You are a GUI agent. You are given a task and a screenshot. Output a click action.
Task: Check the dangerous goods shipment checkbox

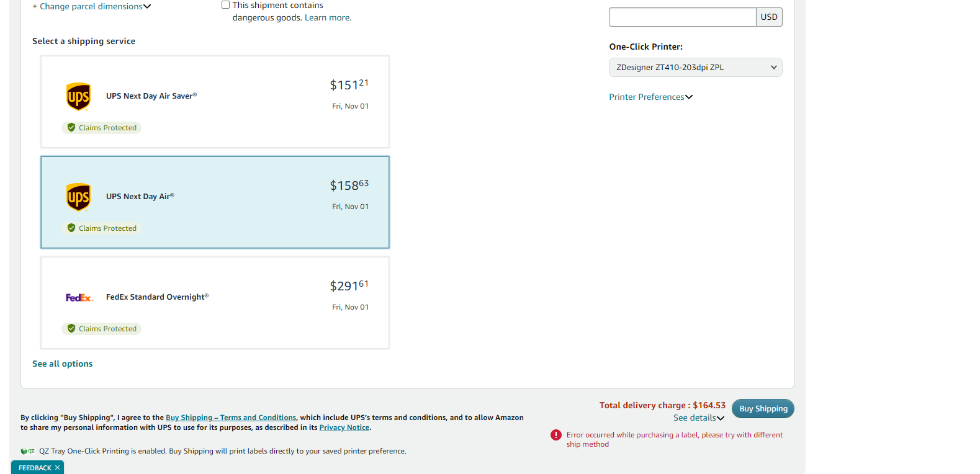(226, 5)
